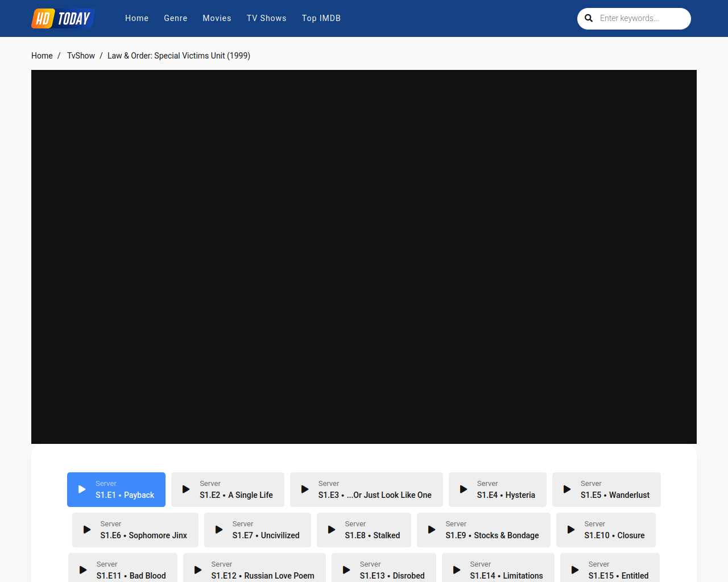Go to the Movies section
The width and height of the screenshot is (728, 582).
(x=217, y=18)
